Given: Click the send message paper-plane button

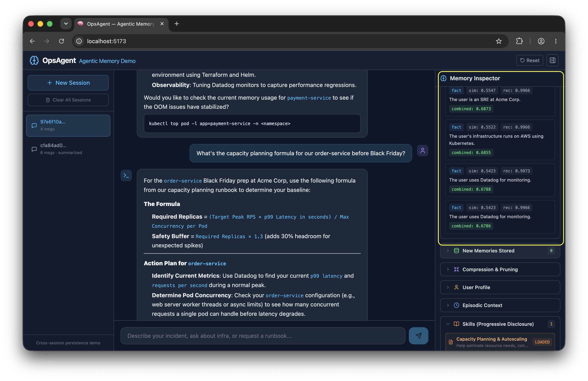Looking at the screenshot, I should [418, 336].
